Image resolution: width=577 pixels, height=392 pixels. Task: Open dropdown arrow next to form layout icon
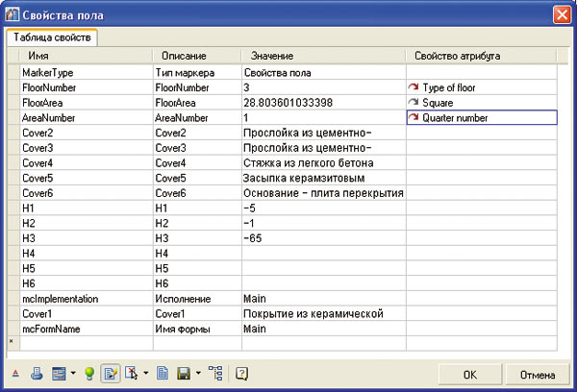(x=72, y=373)
